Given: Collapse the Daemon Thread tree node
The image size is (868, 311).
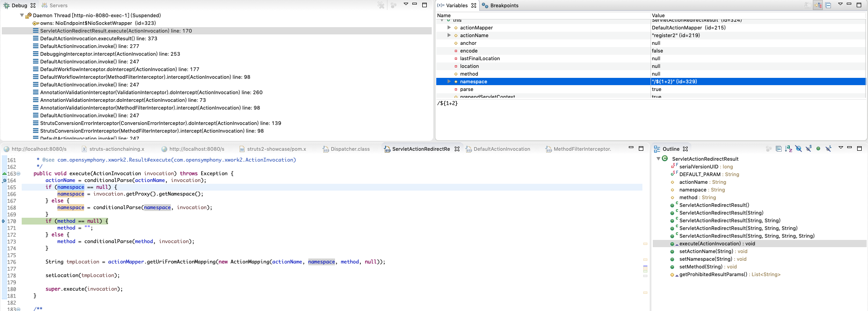Looking at the screenshot, I should point(22,15).
